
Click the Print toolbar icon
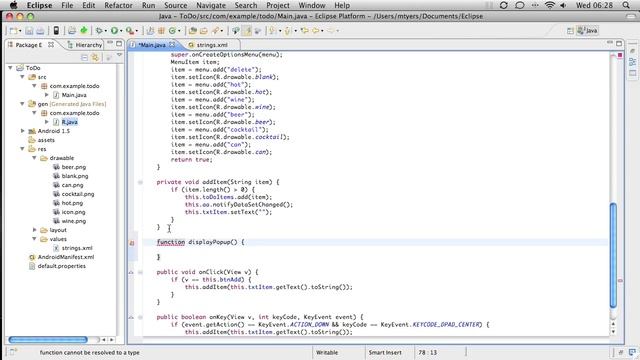click(40, 31)
